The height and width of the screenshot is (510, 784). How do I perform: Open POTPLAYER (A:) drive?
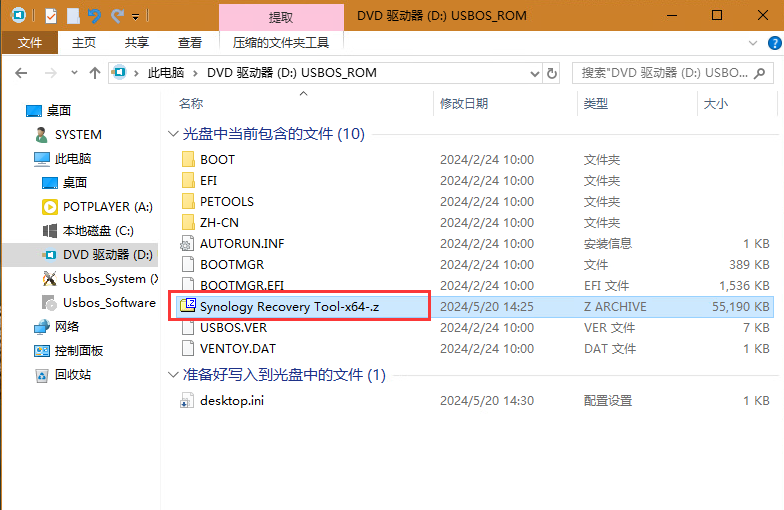[x=98, y=206]
